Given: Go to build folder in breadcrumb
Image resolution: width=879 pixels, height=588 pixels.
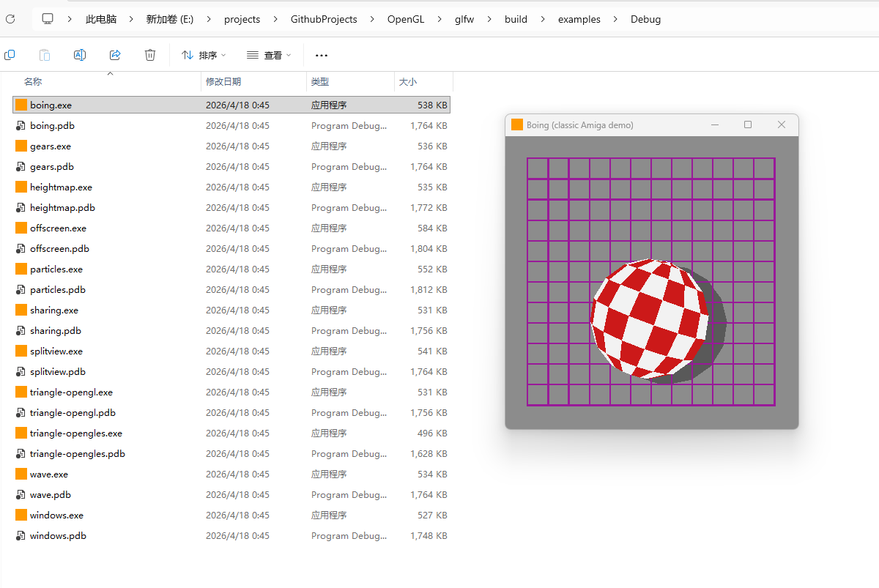Looking at the screenshot, I should tap(516, 19).
